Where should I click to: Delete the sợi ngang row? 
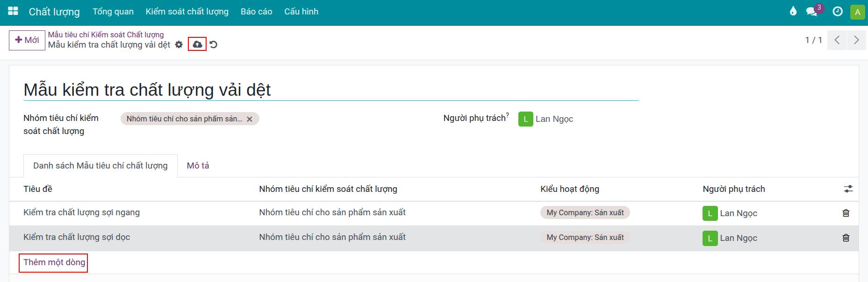[846, 213]
